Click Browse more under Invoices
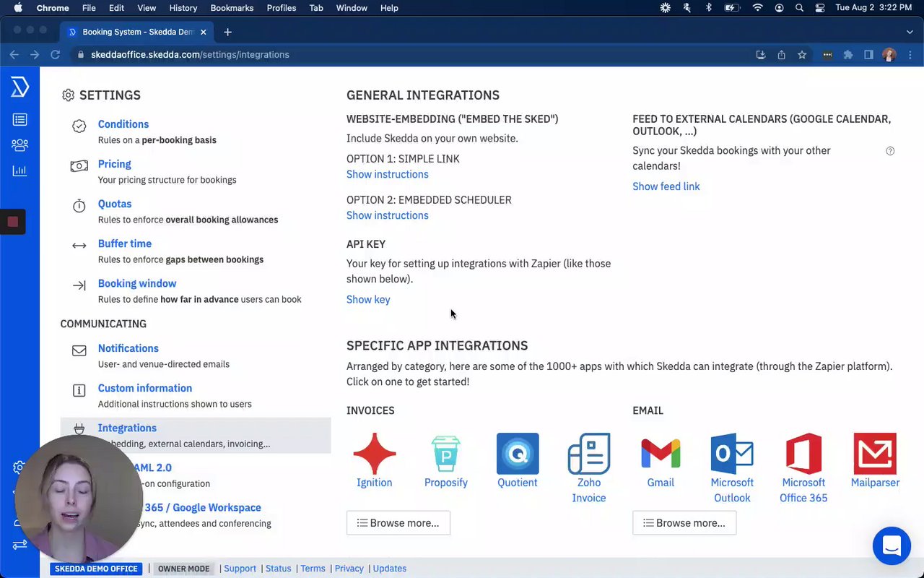 398,522
